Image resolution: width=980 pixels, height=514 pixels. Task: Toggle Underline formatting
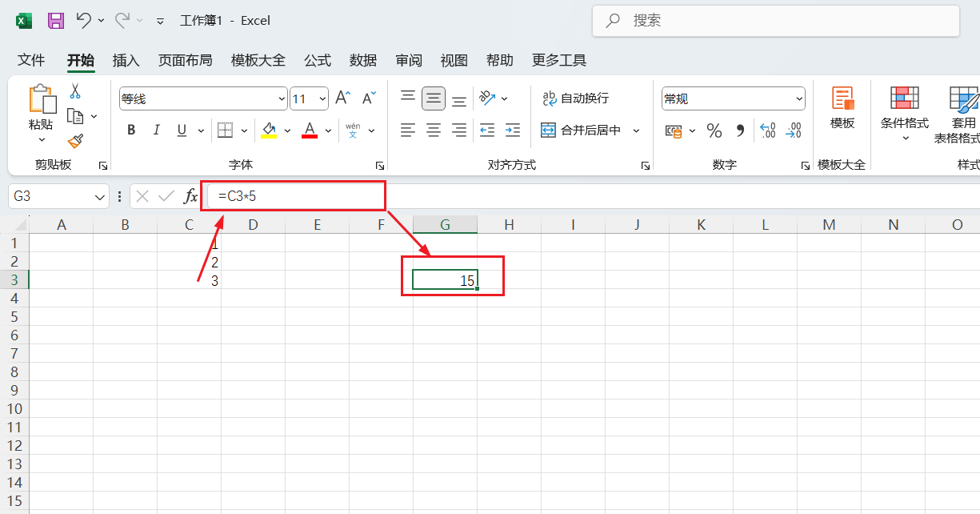tap(182, 130)
